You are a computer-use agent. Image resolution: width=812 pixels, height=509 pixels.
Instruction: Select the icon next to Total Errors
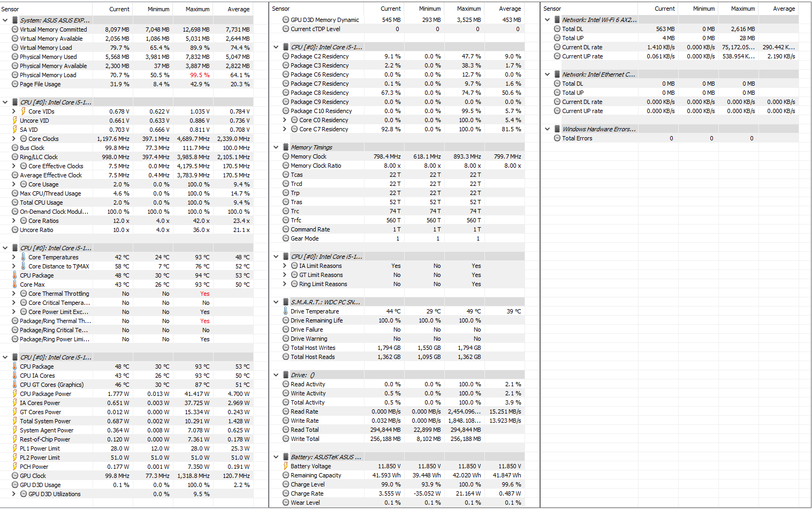(557, 138)
